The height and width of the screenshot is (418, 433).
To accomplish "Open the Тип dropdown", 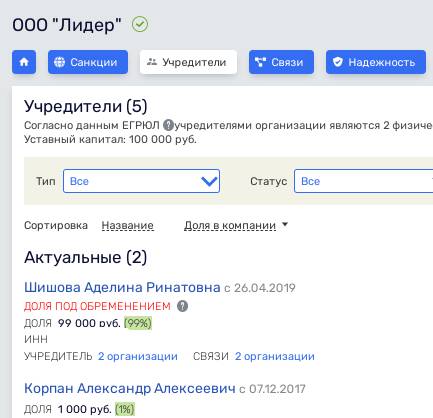I will (141, 181).
